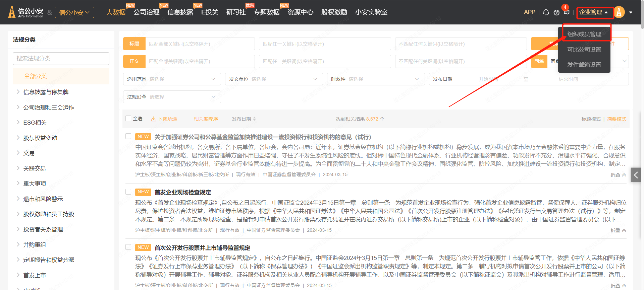Open the customer service headset icon

[546, 12]
